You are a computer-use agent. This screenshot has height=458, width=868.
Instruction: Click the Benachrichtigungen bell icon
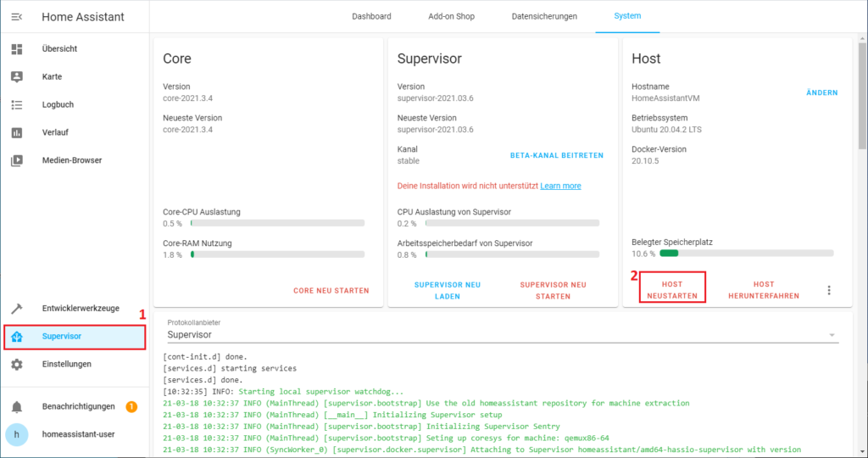[x=17, y=407]
